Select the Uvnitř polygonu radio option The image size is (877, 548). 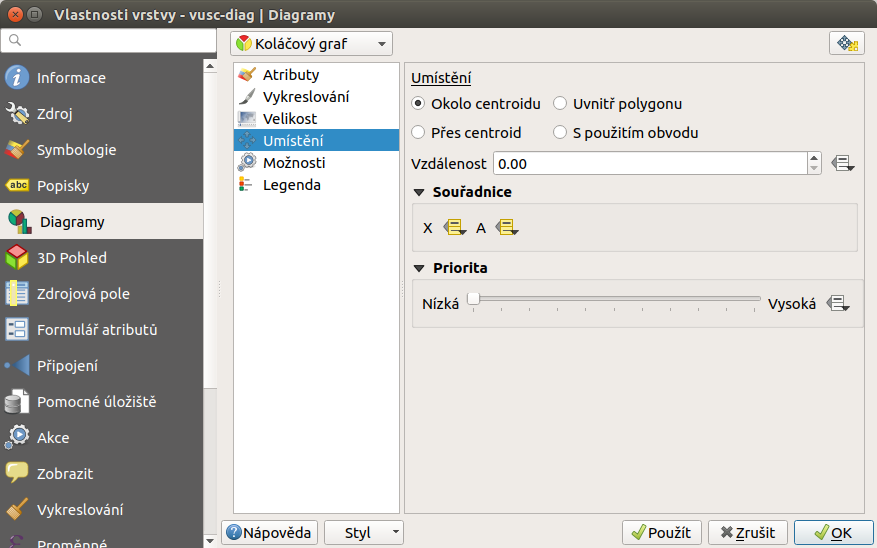click(617, 104)
